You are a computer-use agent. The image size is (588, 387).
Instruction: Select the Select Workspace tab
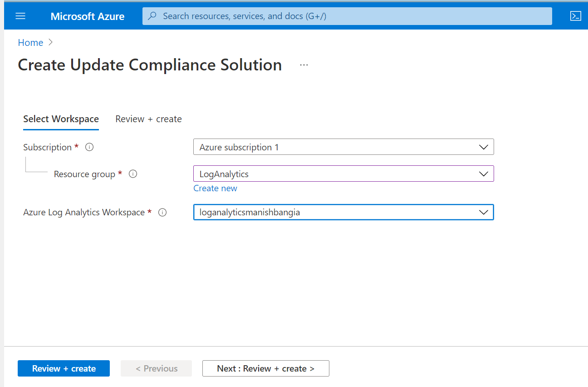(x=61, y=119)
